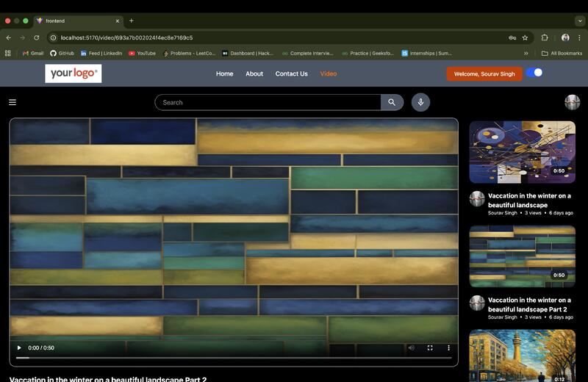Click the Welcome, Sourav Singh button
The width and height of the screenshot is (588, 382).
(484, 73)
